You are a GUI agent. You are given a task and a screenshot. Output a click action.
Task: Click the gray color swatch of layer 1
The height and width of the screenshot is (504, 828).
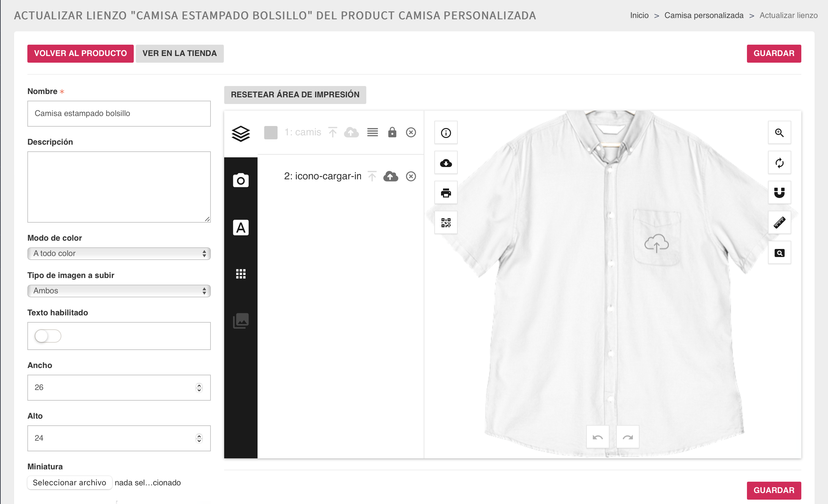271,132
